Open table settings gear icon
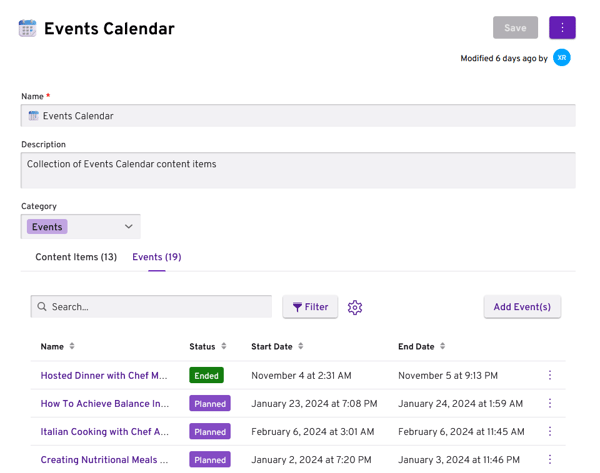 tap(355, 307)
